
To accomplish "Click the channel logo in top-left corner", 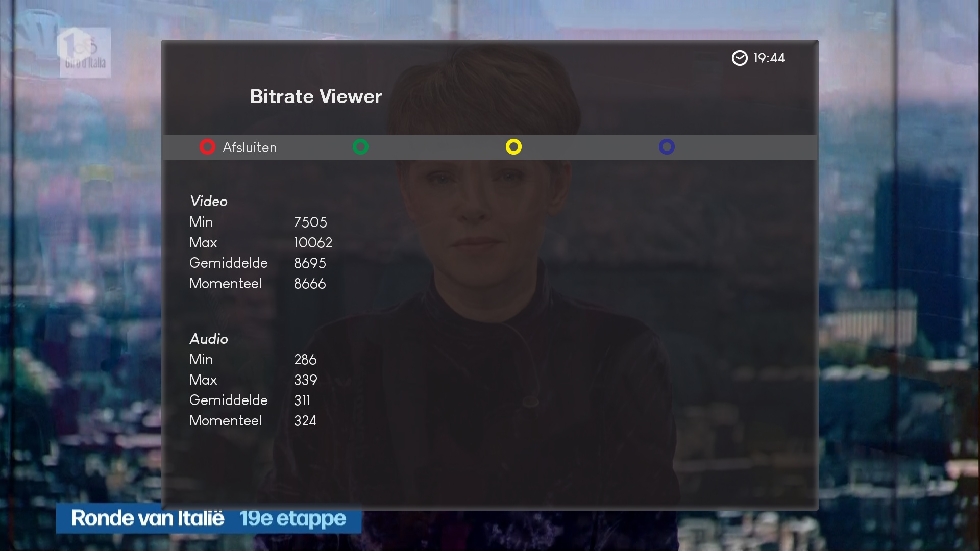I will click(85, 53).
